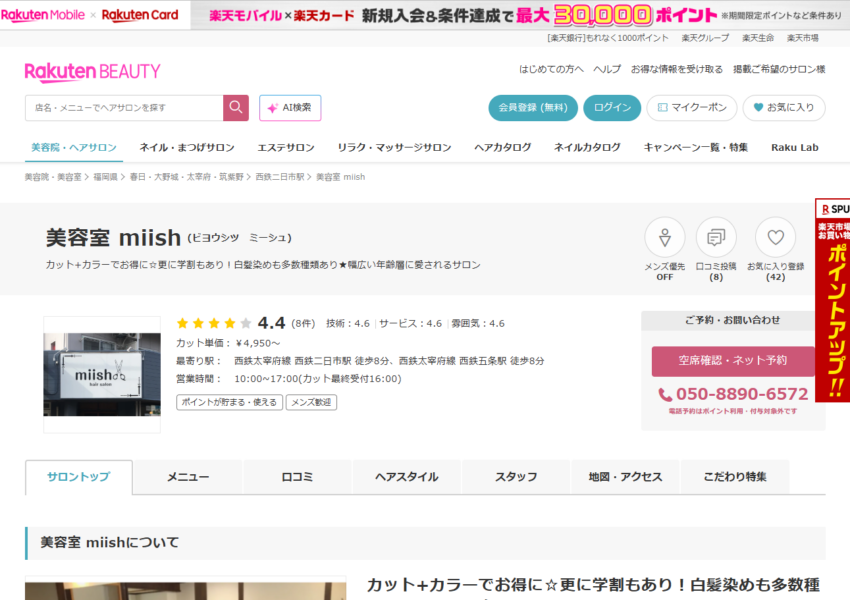This screenshot has height=600, width=850.
Task: Click the ログイン button
Action: pyautogui.click(x=612, y=108)
